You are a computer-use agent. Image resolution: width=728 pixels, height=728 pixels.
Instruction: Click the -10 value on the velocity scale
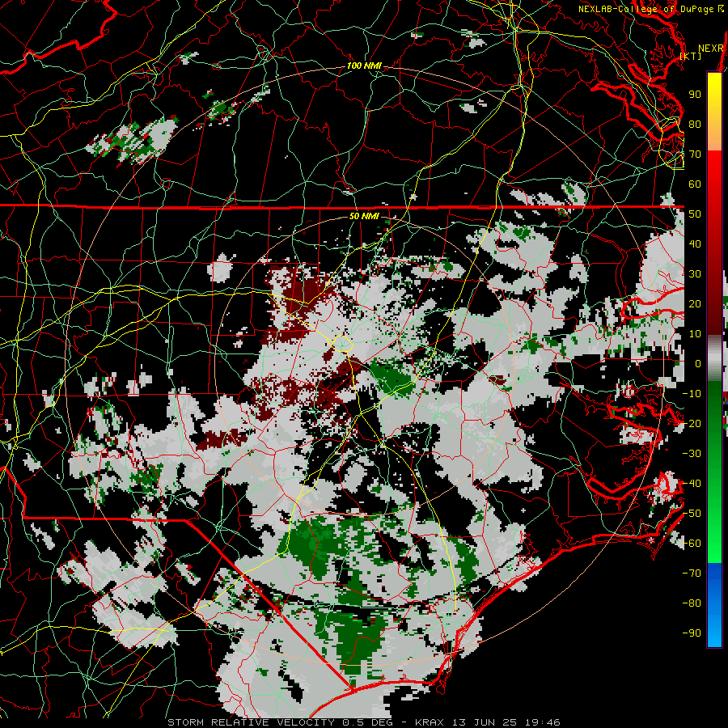click(692, 394)
